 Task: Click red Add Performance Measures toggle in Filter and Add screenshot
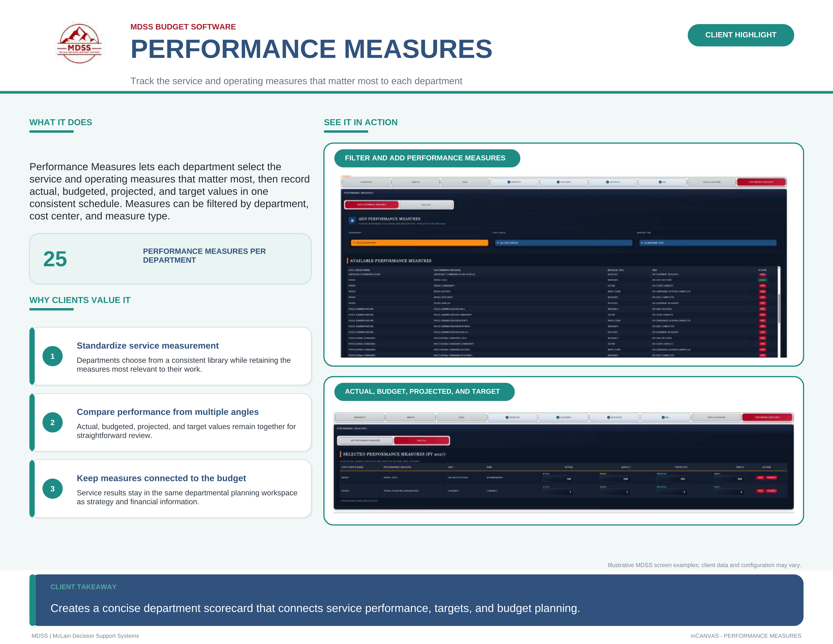tap(372, 205)
